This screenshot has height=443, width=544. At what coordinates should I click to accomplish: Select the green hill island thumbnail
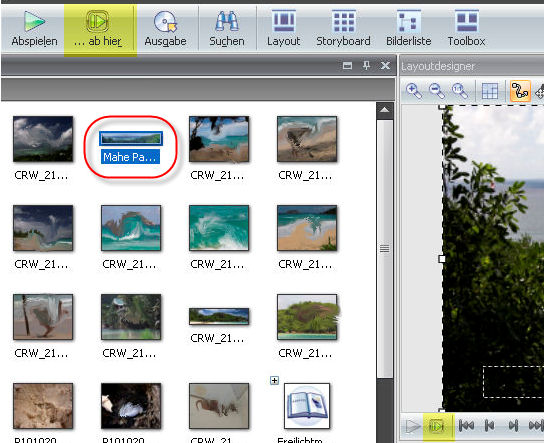click(x=307, y=317)
